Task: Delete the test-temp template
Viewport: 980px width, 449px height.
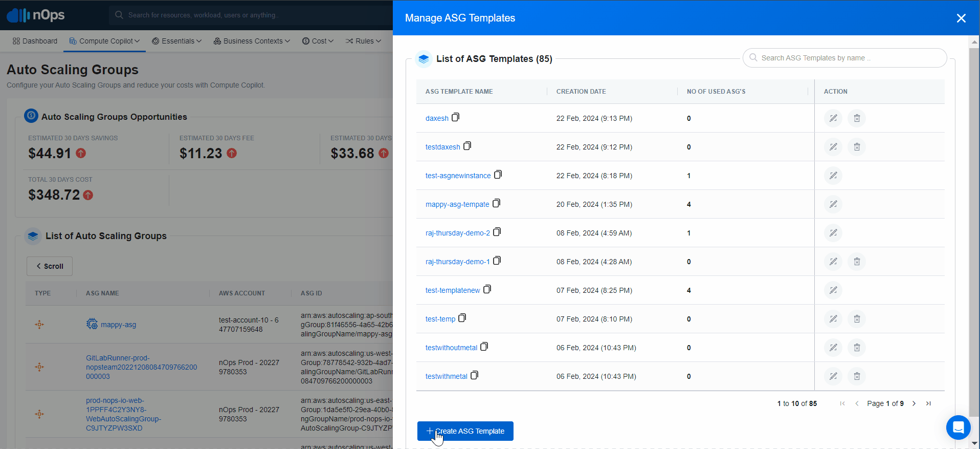Action: (x=857, y=319)
